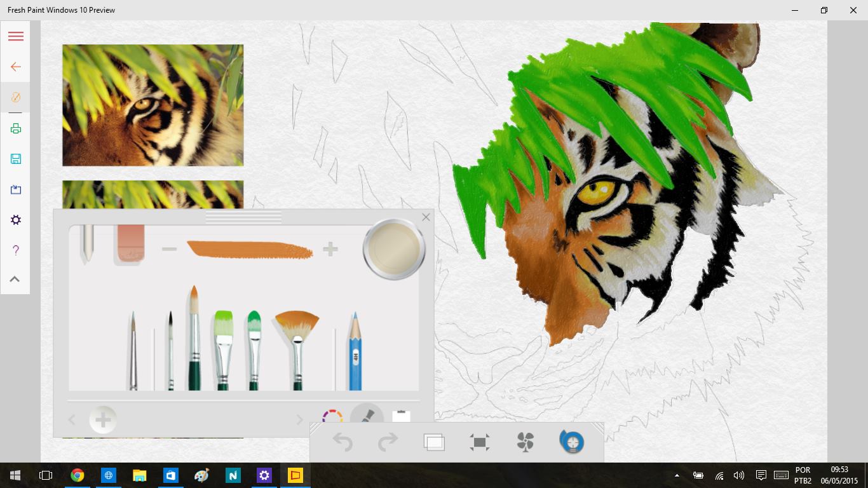Select the blue 4H pencil tool
The width and height of the screenshot is (868, 488).
(355, 351)
